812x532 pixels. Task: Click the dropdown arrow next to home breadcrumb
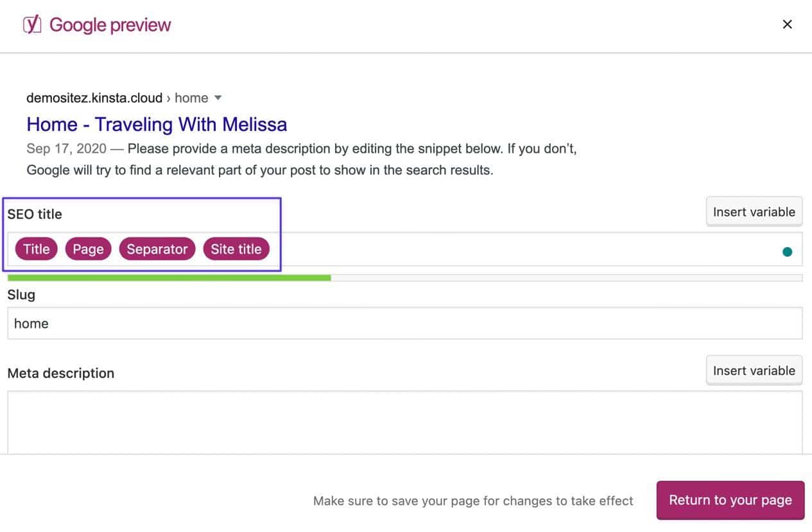[218, 98]
